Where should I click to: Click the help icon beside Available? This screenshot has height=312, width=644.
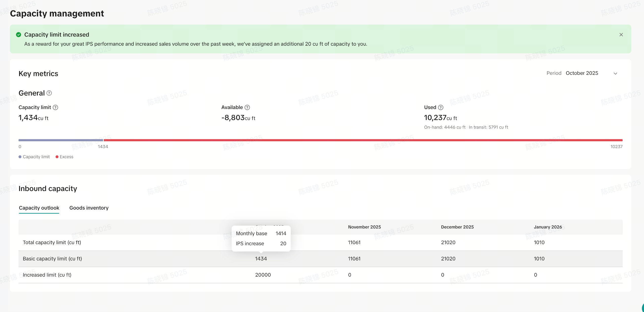pyautogui.click(x=247, y=107)
